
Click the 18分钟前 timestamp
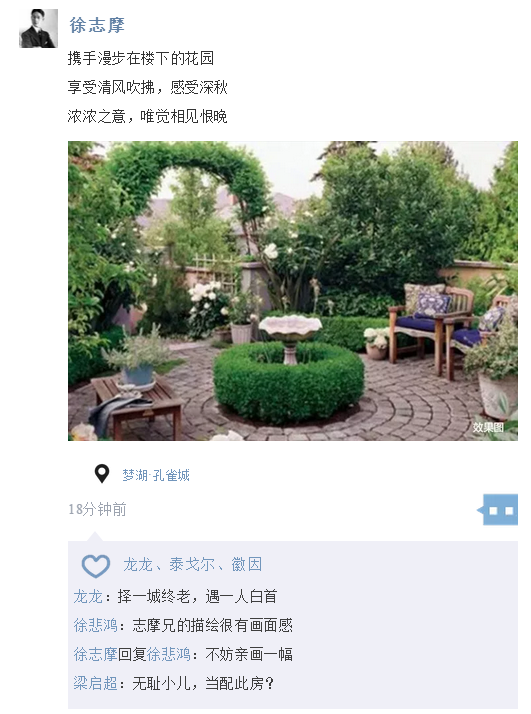click(x=97, y=509)
